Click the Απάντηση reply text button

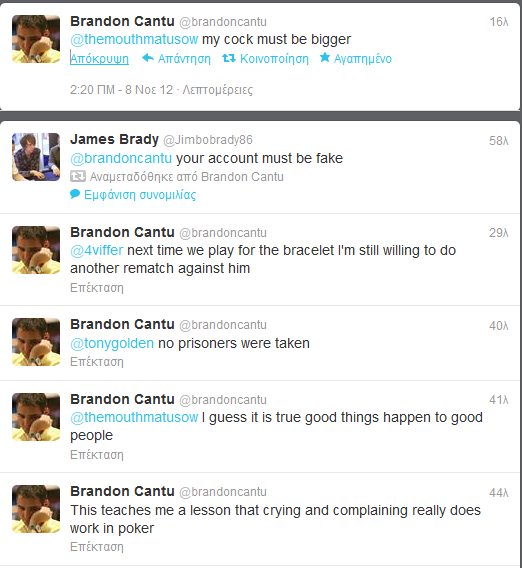coord(184,59)
